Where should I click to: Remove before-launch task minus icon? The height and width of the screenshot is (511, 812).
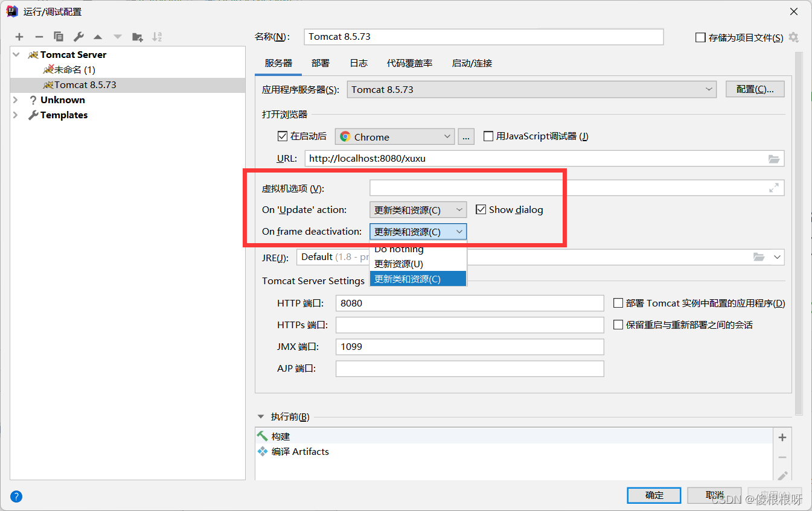pos(782,457)
